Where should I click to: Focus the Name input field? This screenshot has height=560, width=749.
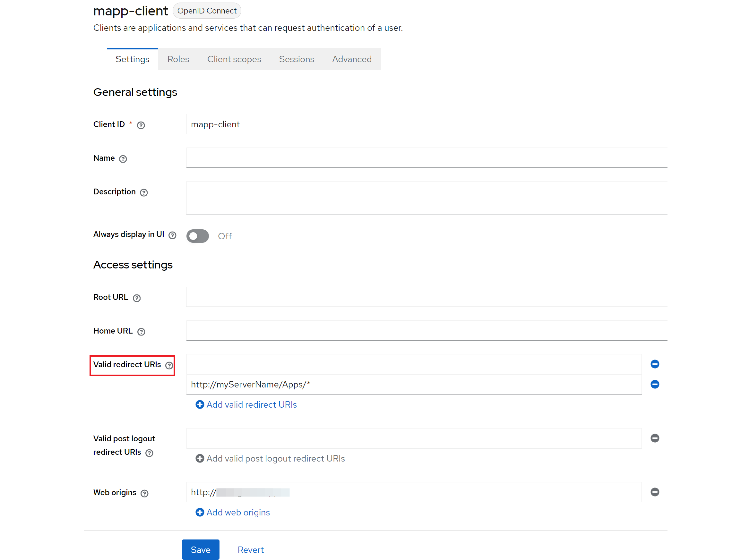coord(426,158)
